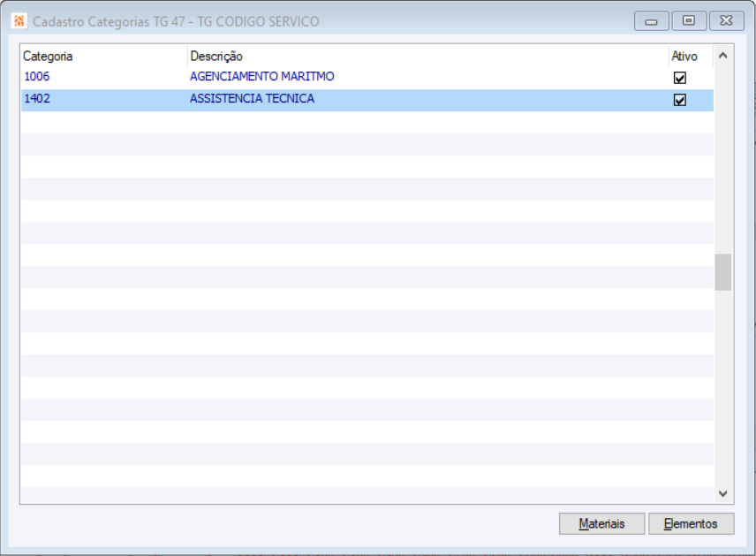Image resolution: width=756 pixels, height=556 pixels.
Task: Click the window title text TG CODIGO SERVICO
Action: pyautogui.click(x=263, y=20)
